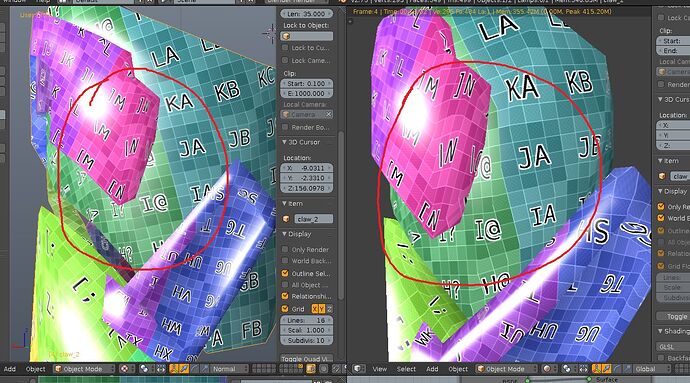Select the scale manipulator in the left header
The width and height of the screenshot is (690, 383).
(205, 369)
